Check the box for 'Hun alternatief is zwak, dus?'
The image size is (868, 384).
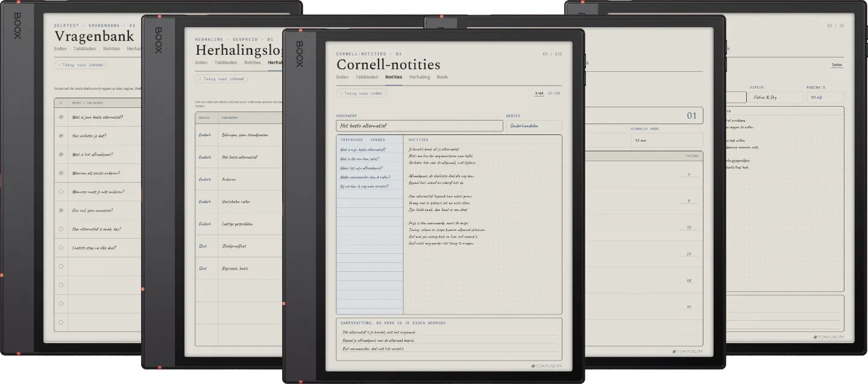point(61,229)
